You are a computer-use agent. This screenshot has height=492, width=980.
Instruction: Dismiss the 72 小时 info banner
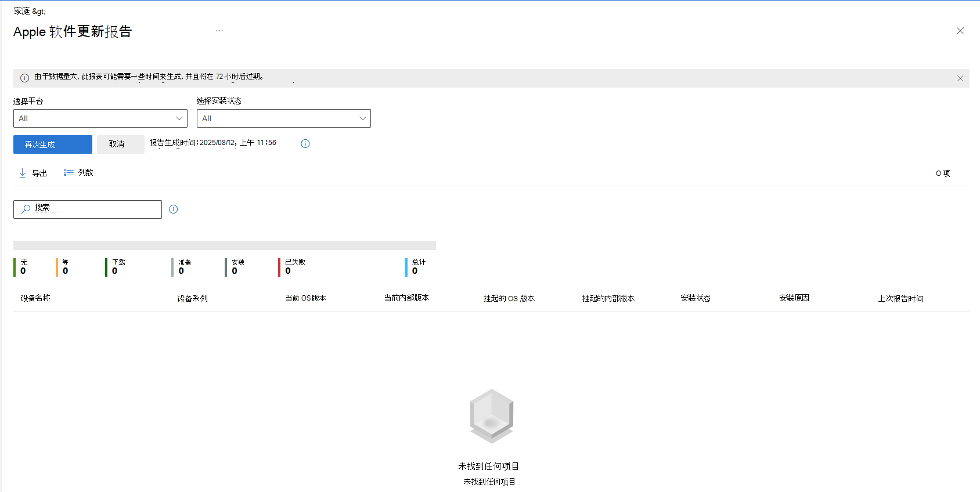point(960,78)
